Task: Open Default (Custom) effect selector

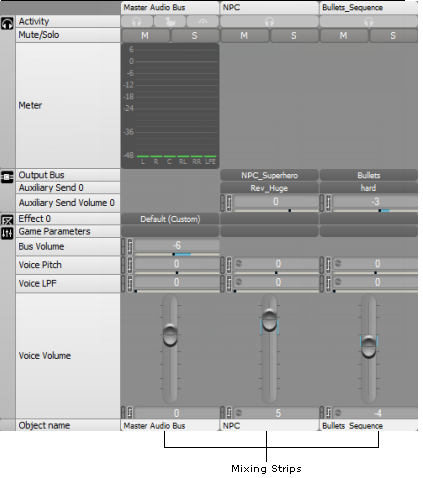Action: [170, 219]
